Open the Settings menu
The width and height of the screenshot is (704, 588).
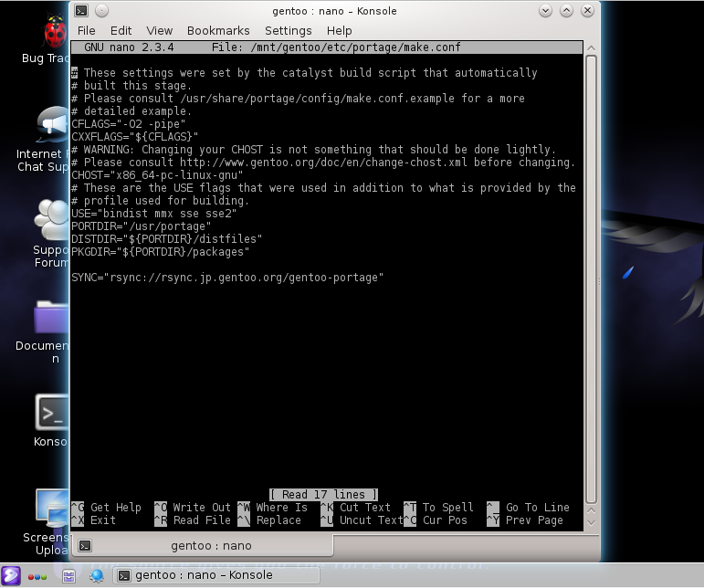click(x=288, y=30)
